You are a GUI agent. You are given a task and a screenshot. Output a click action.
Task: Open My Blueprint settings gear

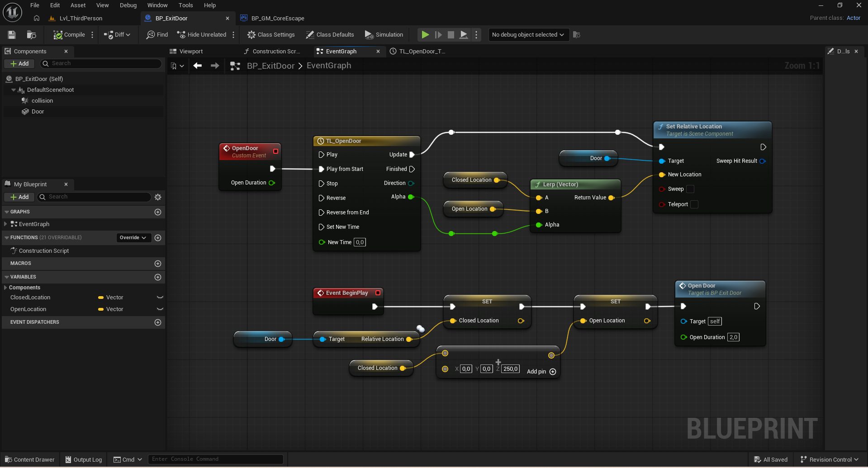coord(158,197)
